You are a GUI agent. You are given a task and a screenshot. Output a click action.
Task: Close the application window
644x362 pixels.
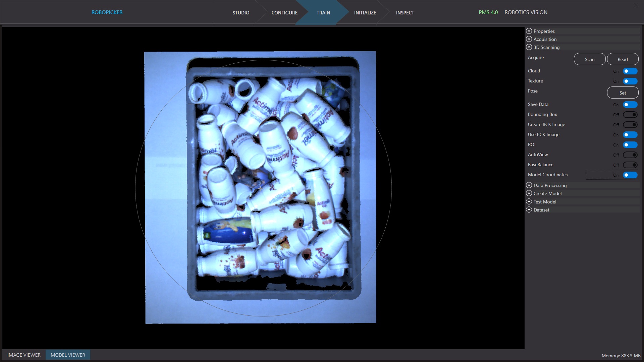tap(636, 5)
